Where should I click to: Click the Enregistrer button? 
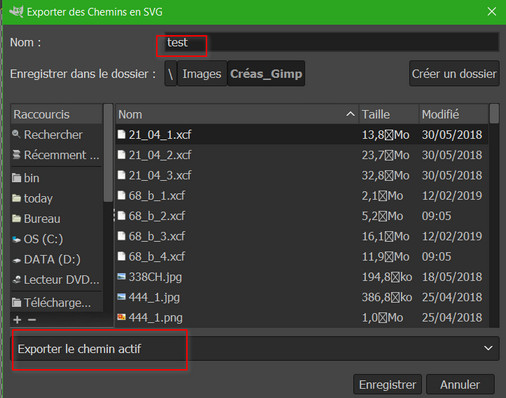tap(387, 385)
